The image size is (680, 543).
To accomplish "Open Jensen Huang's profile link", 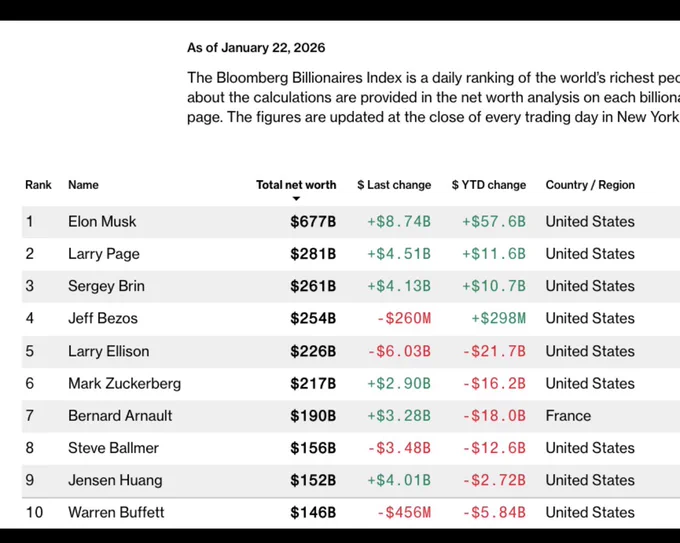I will coord(115,480).
